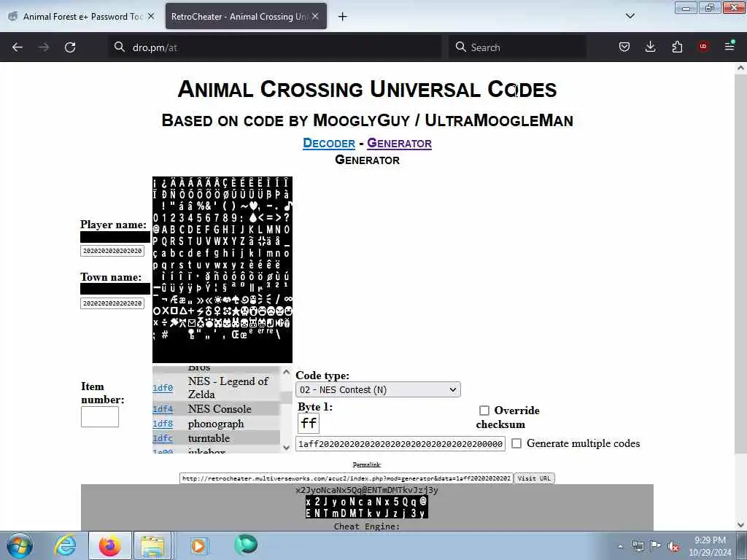Click turntable list entry
Screen dimensions: 747x560
209,438
